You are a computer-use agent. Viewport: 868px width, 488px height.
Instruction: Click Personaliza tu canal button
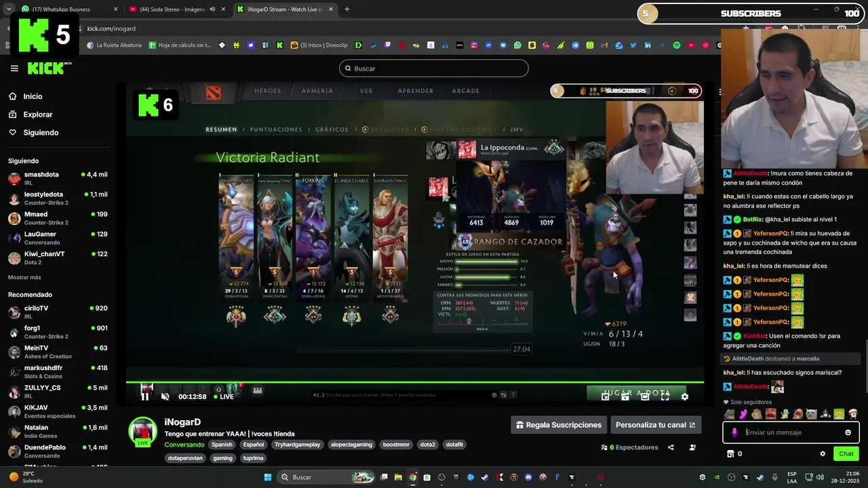[655, 425]
